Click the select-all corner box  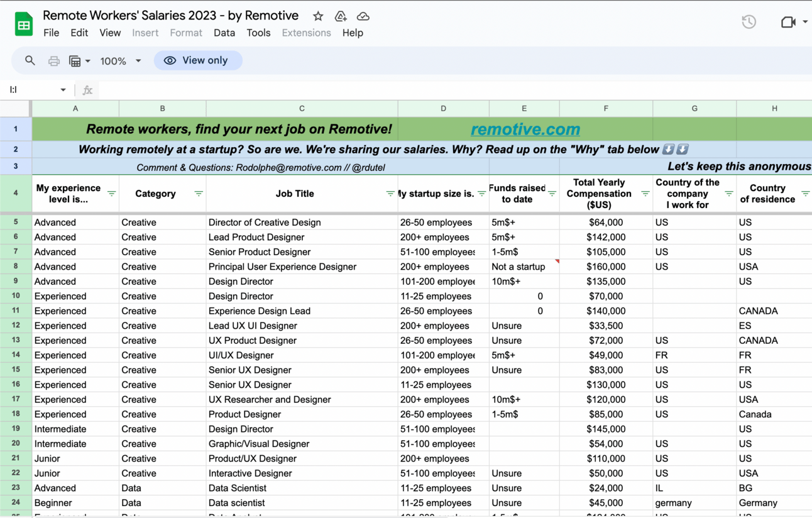(16, 109)
